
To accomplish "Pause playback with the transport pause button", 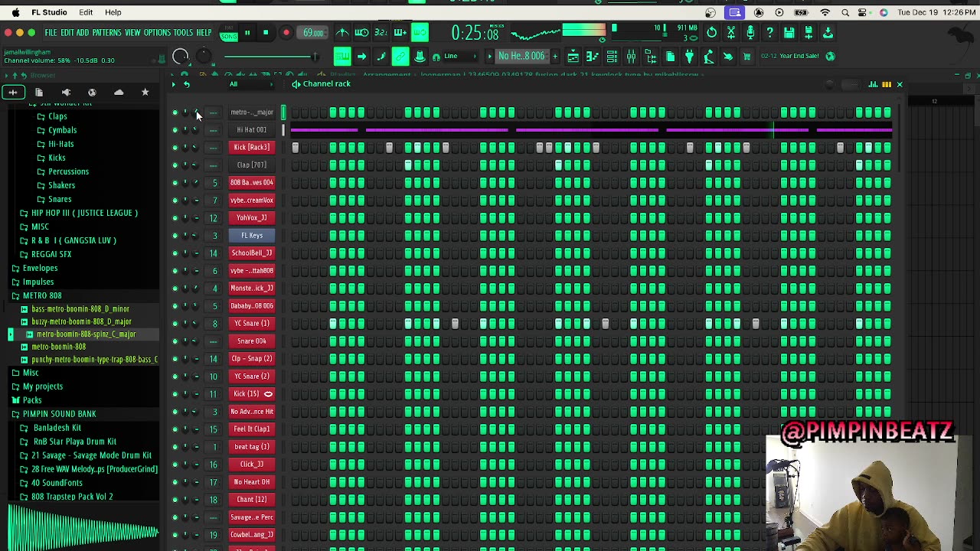I will (x=247, y=32).
